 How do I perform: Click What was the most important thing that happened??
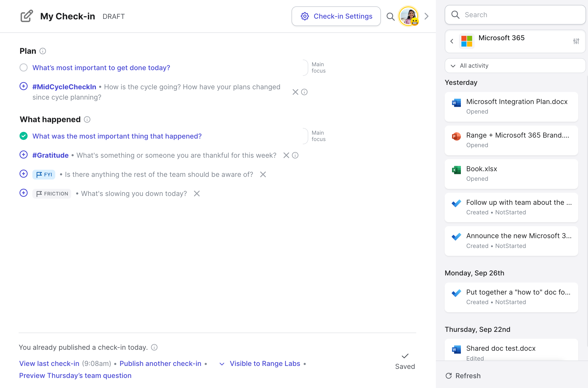[x=117, y=136]
